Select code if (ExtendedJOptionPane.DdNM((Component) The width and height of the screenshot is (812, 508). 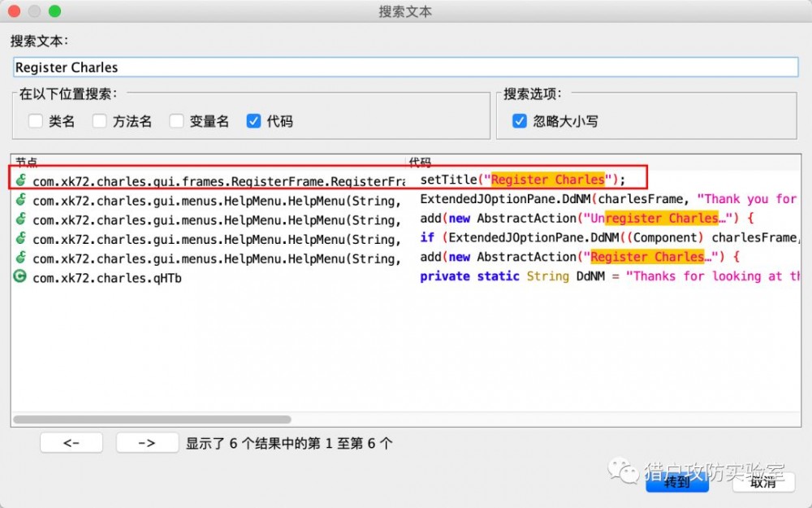pyautogui.click(x=610, y=237)
